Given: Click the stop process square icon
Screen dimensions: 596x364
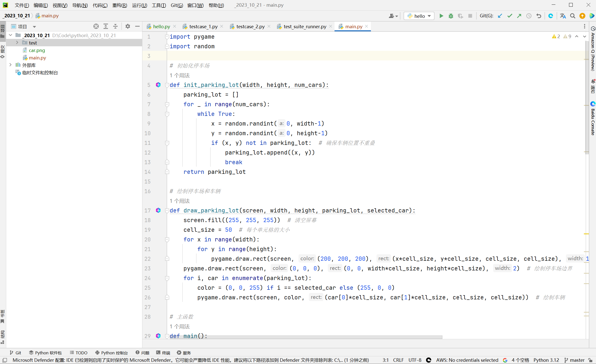Looking at the screenshot, I should coord(470,16).
